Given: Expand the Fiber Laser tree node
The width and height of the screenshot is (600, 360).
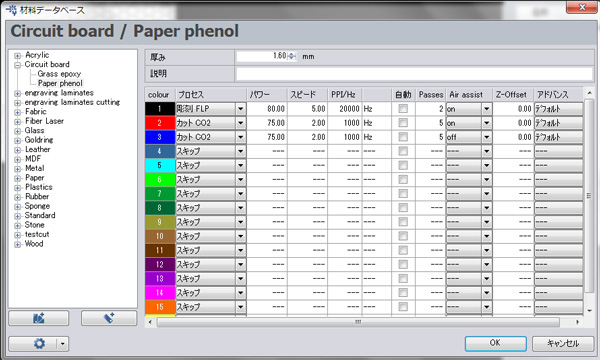Looking at the screenshot, I should (17, 122).
